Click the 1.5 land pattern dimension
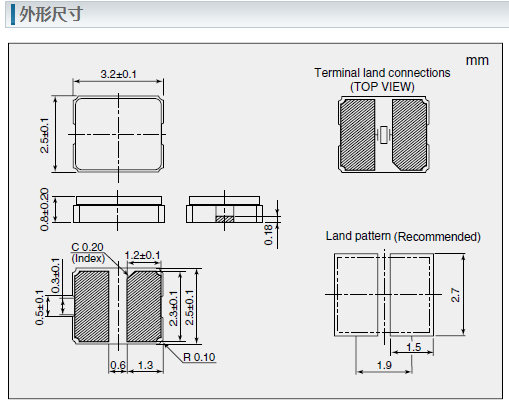Viewport: 509px width, 406px height. (x=414, y=347)
